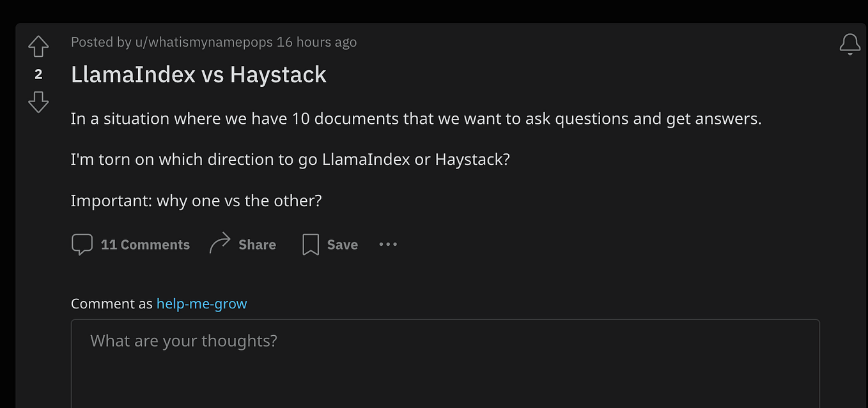This screenshot has height=408, width=868.
Task: Click the Save label
Action: coord(343,245)
